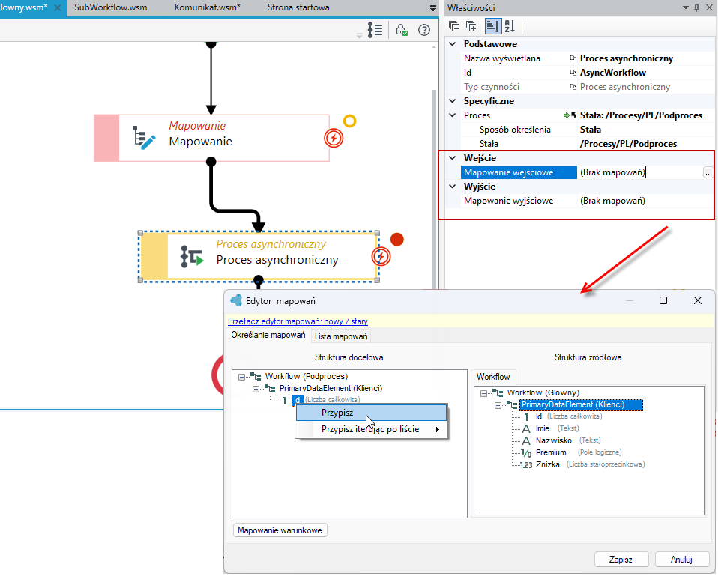The image size is (718, 588).
Task: Open the Przypisz iterując po liście submenu
Action: (371, 429)
